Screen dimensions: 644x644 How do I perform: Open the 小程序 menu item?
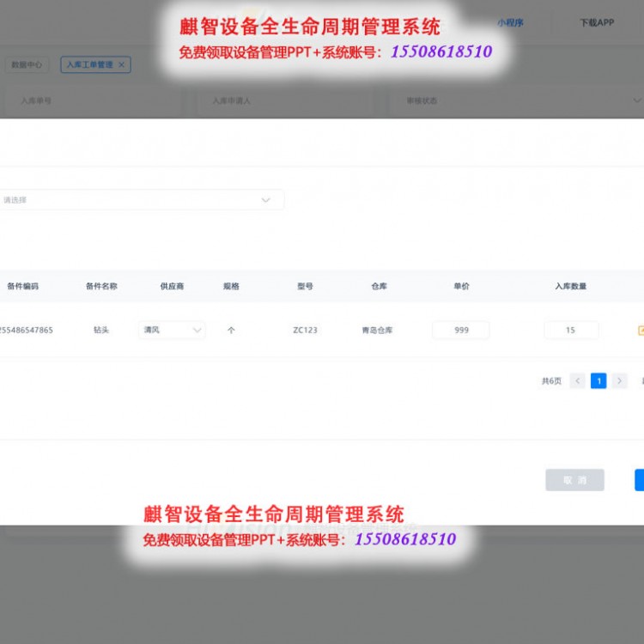[x=510, y=23]
